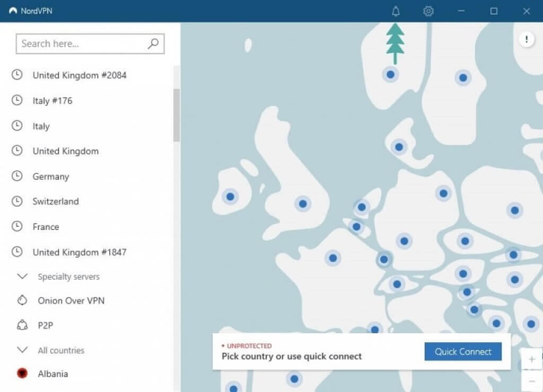Select the United Kingdom server pin on map
Screen dimensions: 543x392
(x=303, y=204)
